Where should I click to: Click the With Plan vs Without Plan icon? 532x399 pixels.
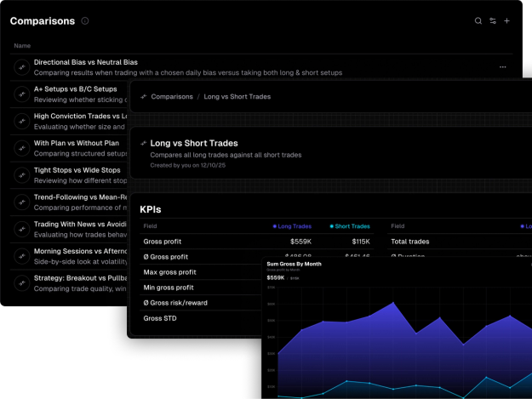pos(22,148)
